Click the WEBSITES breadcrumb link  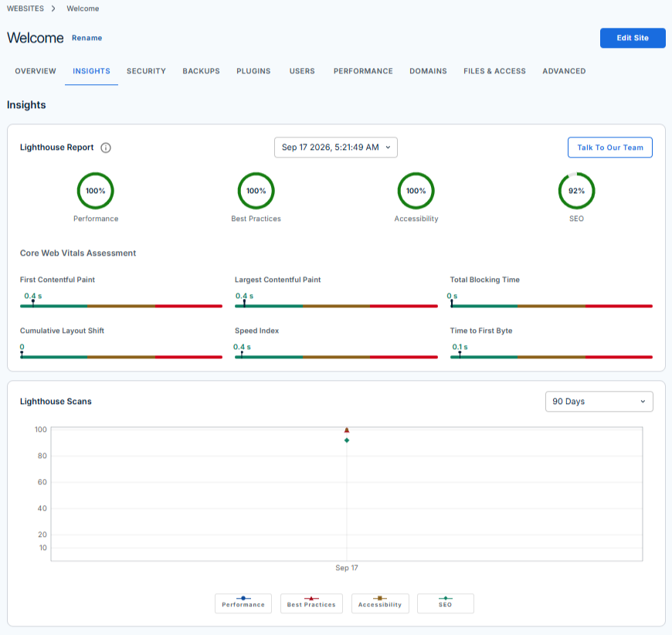[x=25, y=8]
